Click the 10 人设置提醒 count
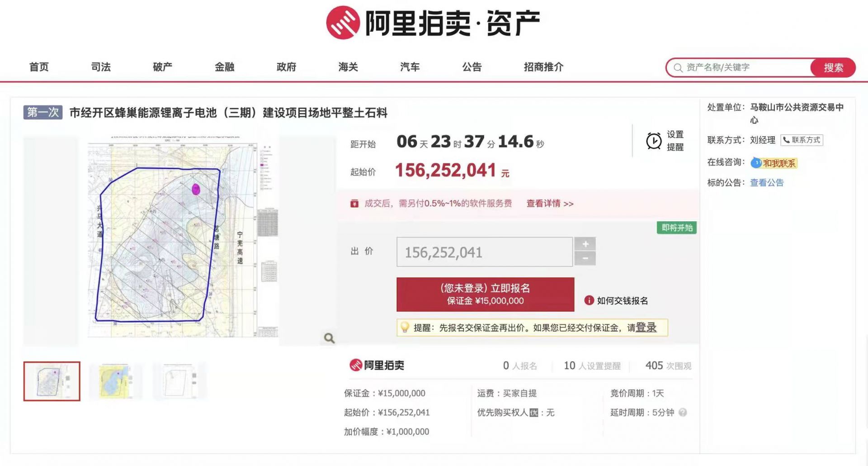This screenshot has width=868, height=466. [x=592, y=366]
